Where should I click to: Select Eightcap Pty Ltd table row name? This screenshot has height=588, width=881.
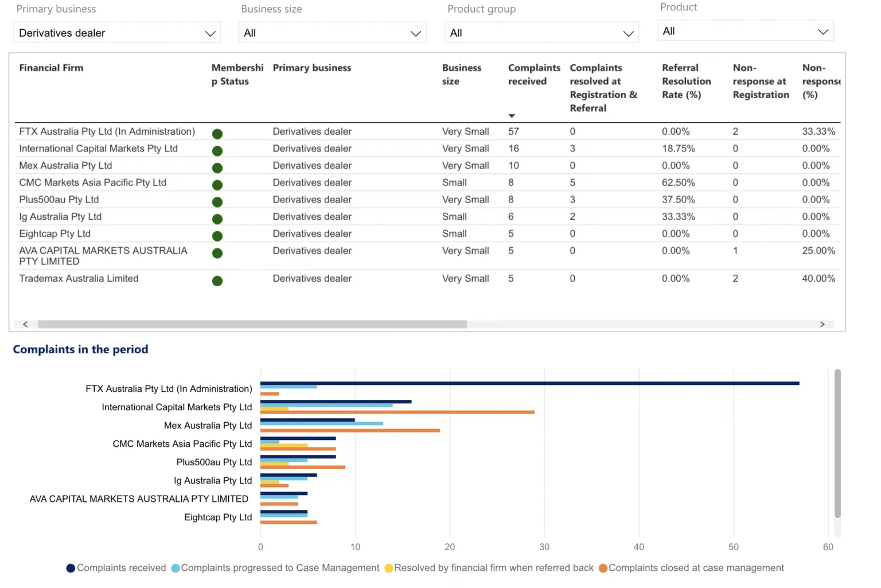[x=55, y=233]
